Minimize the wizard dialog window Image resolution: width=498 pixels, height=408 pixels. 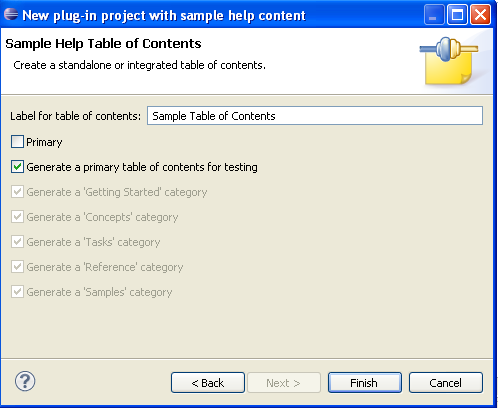434,15
